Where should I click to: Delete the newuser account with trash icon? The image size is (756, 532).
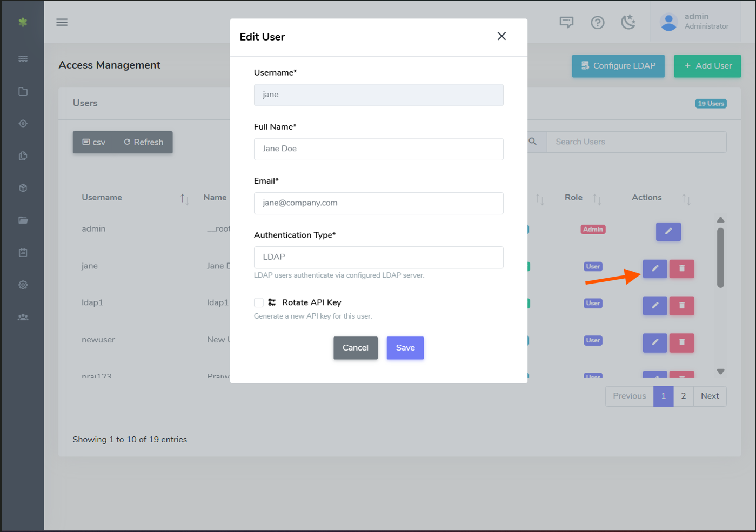click(681, 342)
